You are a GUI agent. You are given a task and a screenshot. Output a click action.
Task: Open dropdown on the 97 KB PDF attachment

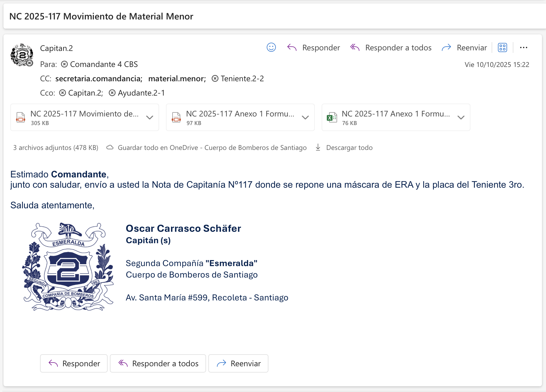[x=305, y=117]
